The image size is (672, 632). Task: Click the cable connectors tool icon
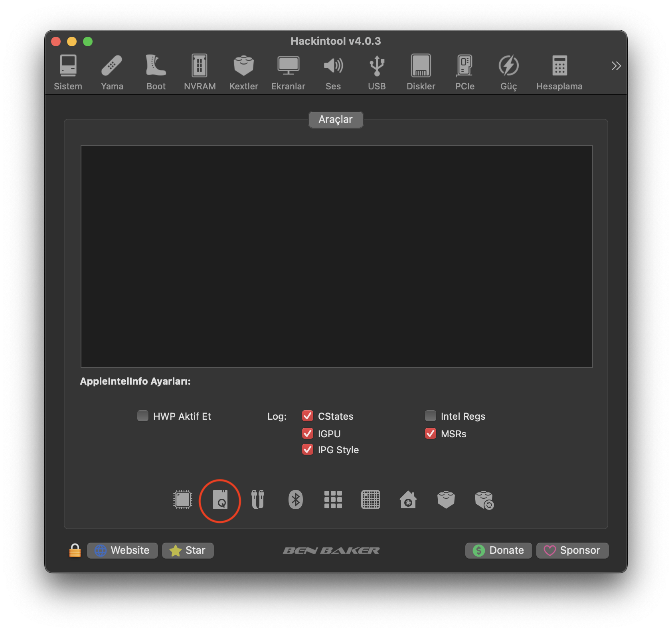coord(258,500)
